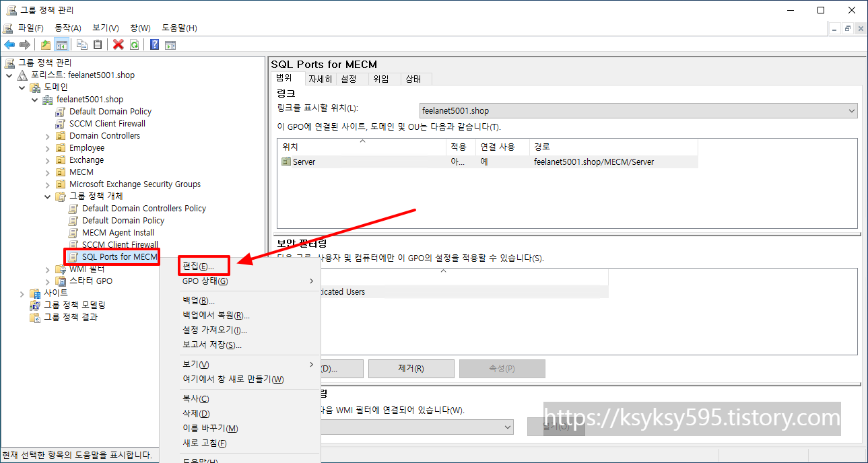Click the OU folder icon beside Exchange
868x463 pixels.
coord(61,159)
